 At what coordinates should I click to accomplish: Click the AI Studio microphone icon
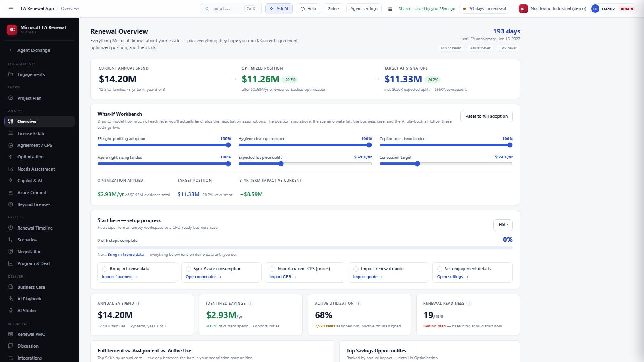pyautogui.click(x=11, y=311)
